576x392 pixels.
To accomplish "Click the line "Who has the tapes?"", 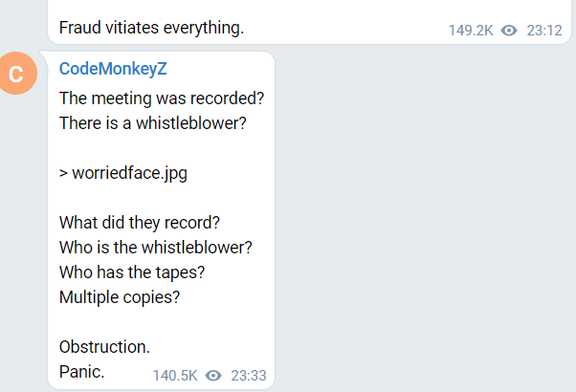I will (132, 272).
